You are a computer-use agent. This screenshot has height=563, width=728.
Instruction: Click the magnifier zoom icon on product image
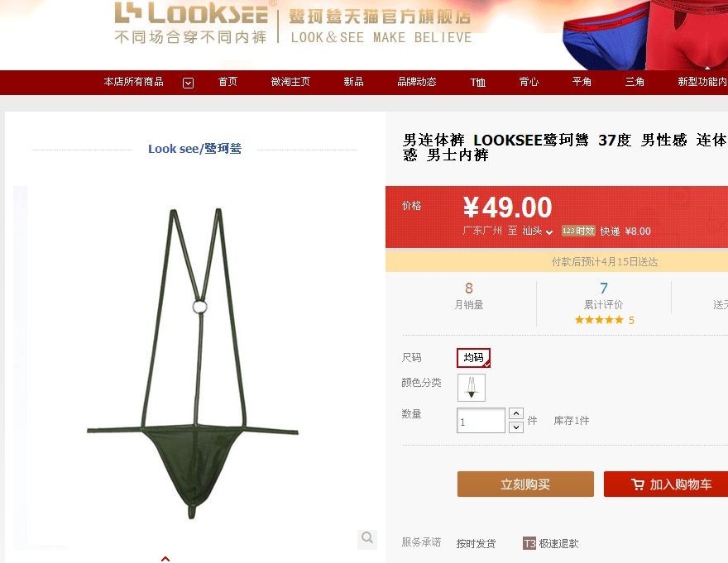(366, 538)
